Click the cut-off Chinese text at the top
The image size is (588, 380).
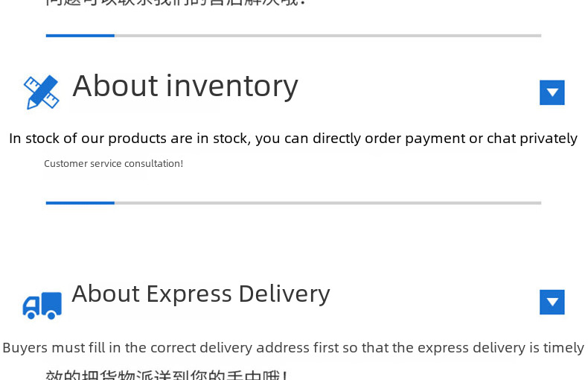tap(175, 3)
